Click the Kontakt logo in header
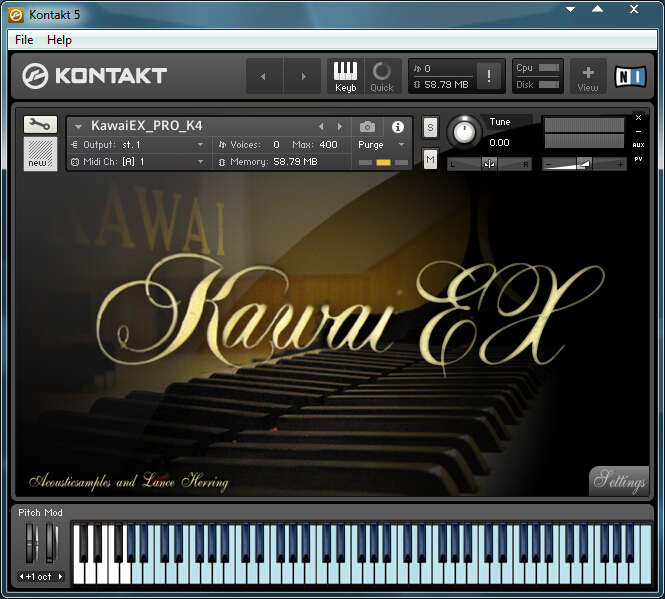Screen dimensions: 665x599 [95, 76]
